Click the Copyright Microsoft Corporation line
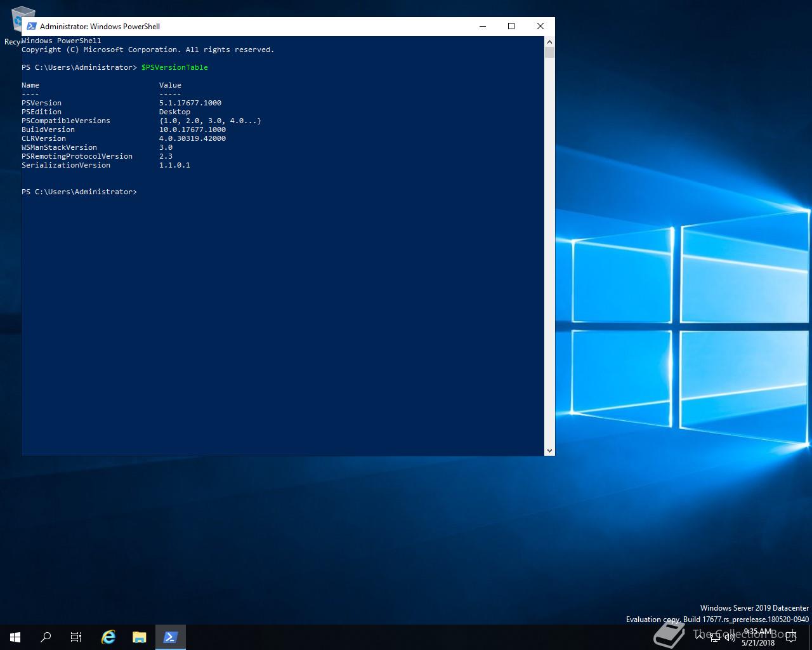The image size is (812, 650). 148,50
